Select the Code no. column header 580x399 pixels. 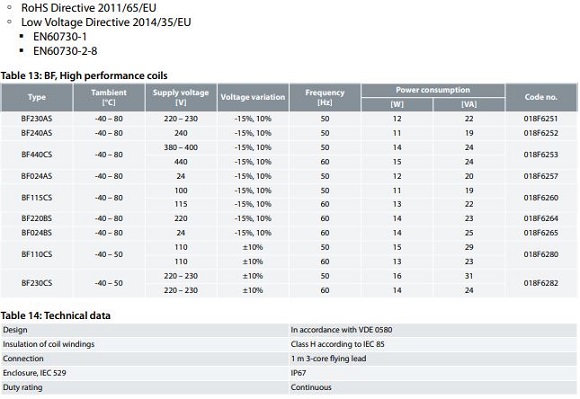[541, 97]
